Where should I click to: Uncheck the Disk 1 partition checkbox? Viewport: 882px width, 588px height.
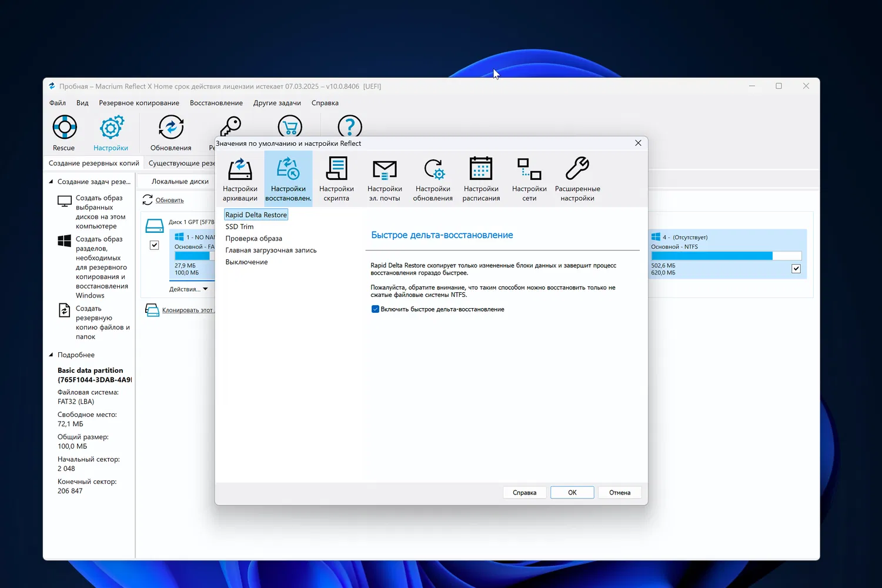pyautogui.click(x=155, y=245)
